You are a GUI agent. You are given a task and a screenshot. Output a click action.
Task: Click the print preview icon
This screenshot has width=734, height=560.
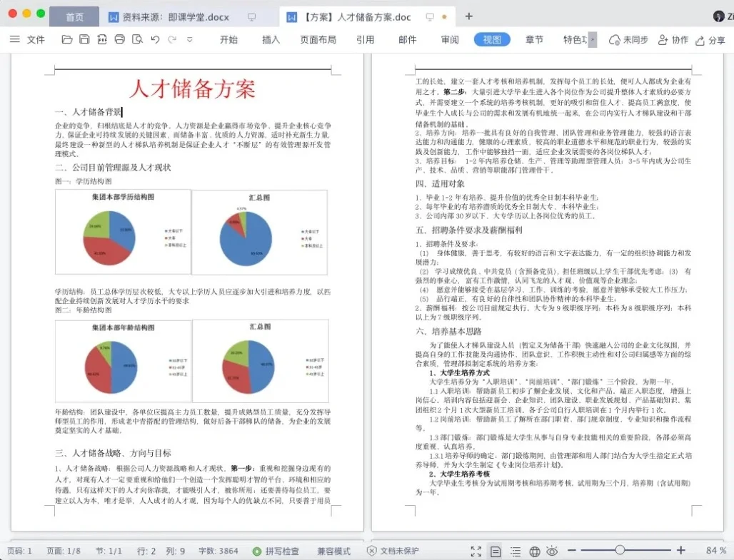coord(137,39)
